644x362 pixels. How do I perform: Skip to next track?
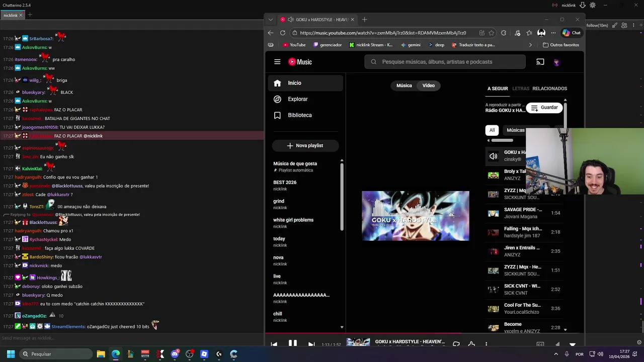(x=311, y=344)
